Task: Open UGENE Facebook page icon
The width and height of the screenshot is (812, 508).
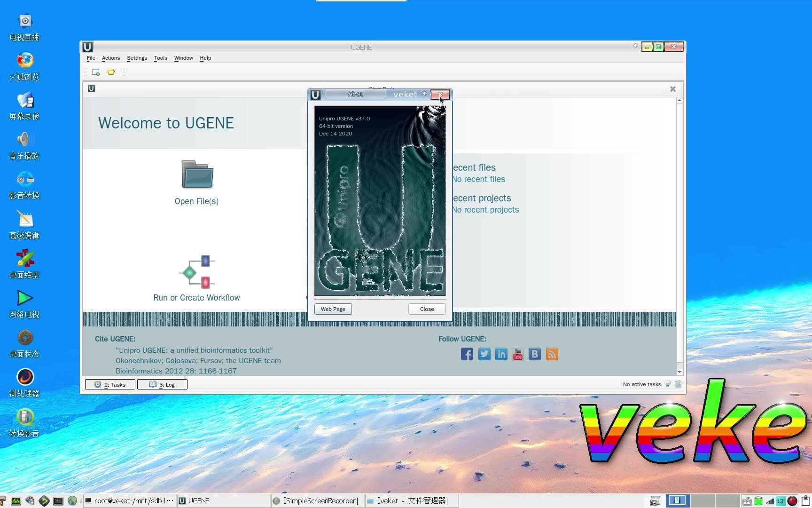Action: [467, 354]
